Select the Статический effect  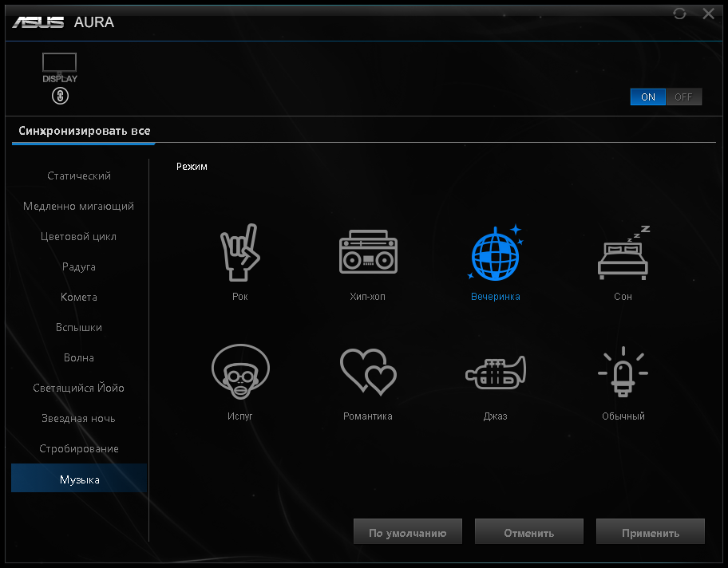[x=79, y=176]
